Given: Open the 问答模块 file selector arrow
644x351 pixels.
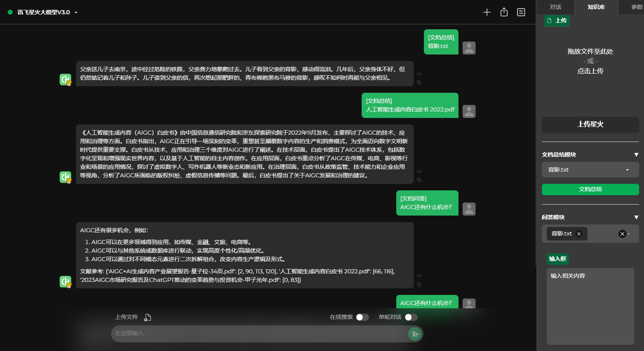Looking at the screenshot, I should [629, 234].
